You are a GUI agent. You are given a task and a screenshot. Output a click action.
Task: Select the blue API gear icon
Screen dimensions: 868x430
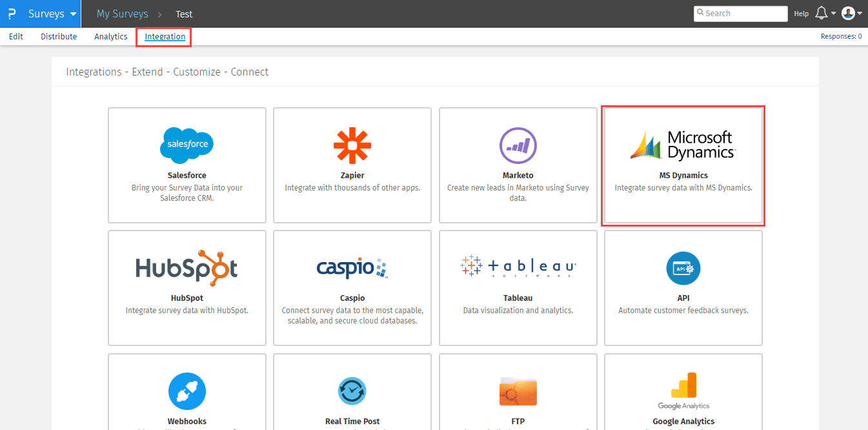point(683,268)
